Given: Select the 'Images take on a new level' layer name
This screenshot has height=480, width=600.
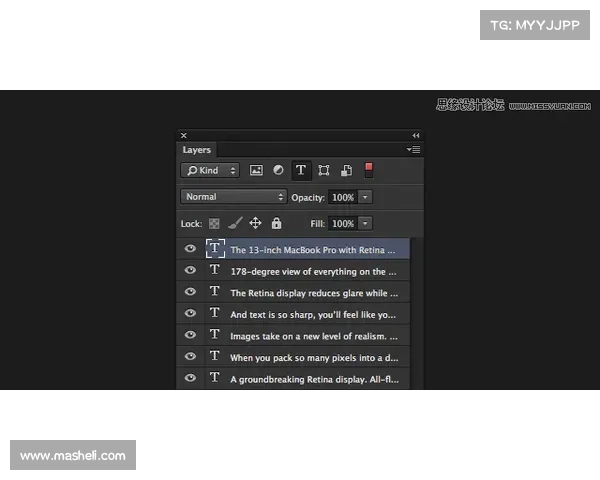Looking at the screenshot, I should pos(314,336).
